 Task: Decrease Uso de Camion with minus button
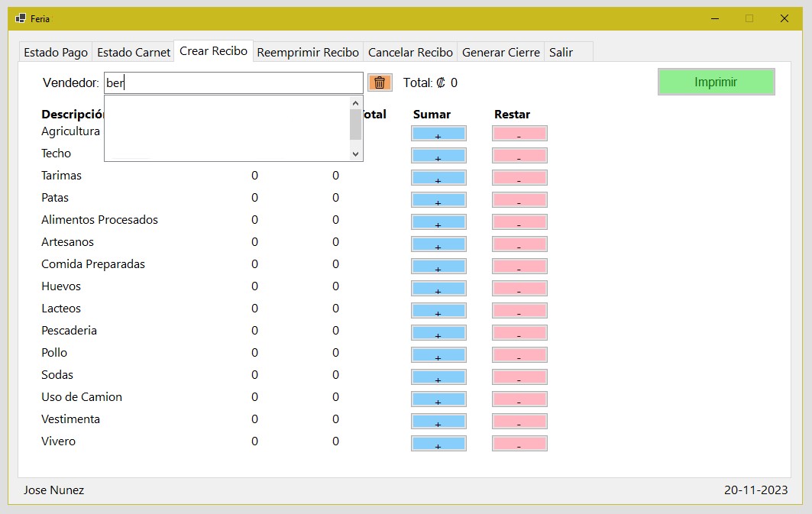519,399
